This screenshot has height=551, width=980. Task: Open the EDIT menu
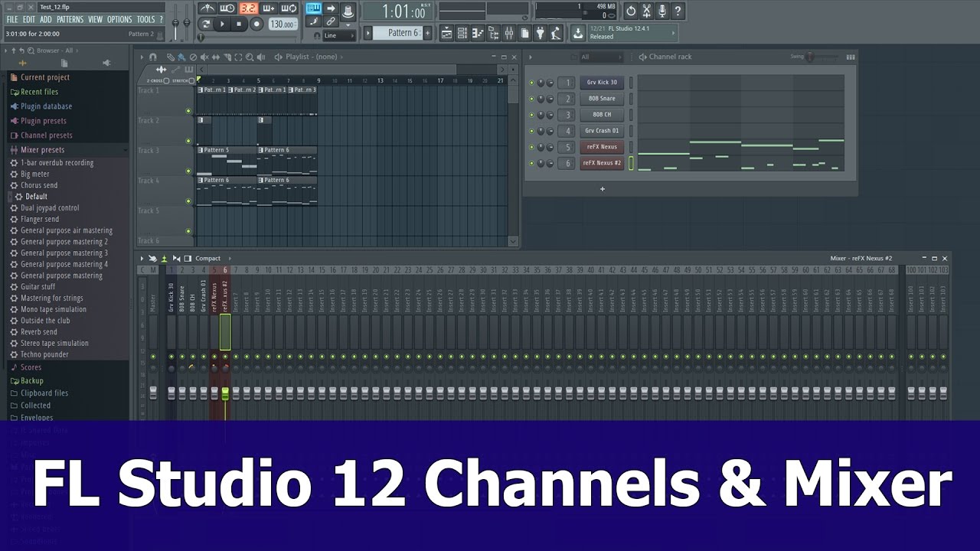click(28, 19)
